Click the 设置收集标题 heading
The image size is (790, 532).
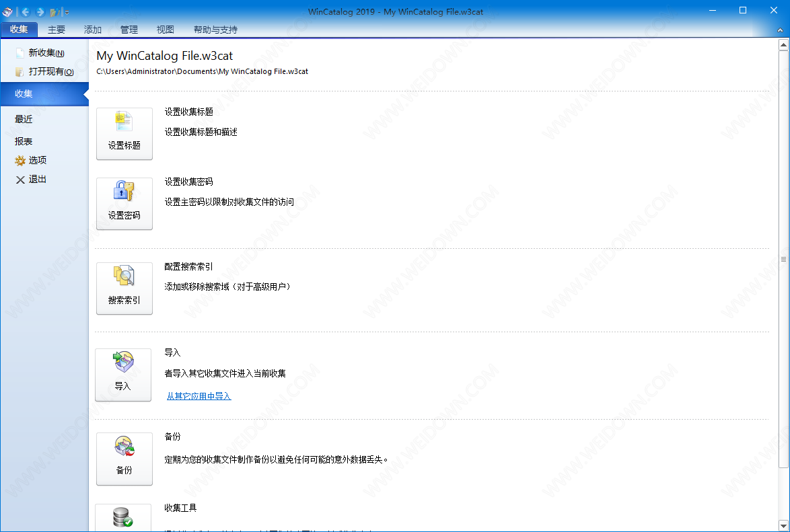(x=189, y=112)
